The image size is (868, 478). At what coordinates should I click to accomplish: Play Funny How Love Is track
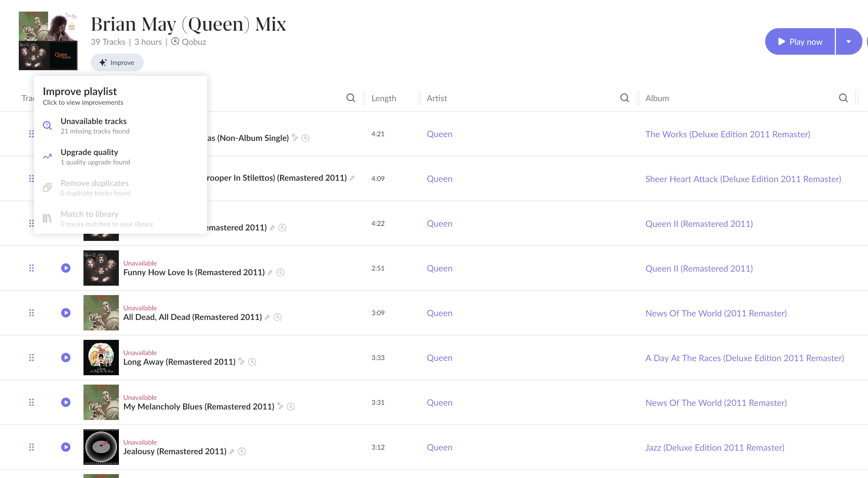[66, 268]
